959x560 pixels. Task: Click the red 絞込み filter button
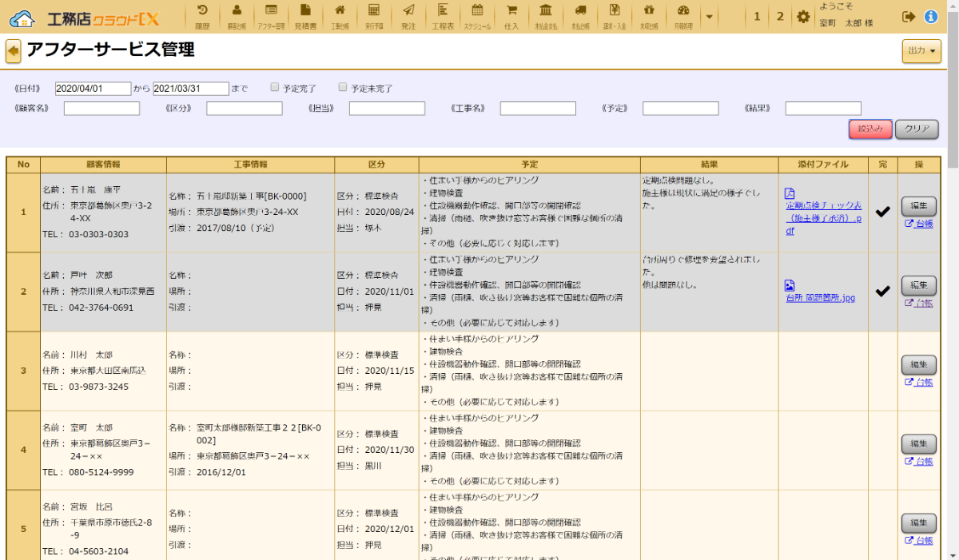(869, 129)
